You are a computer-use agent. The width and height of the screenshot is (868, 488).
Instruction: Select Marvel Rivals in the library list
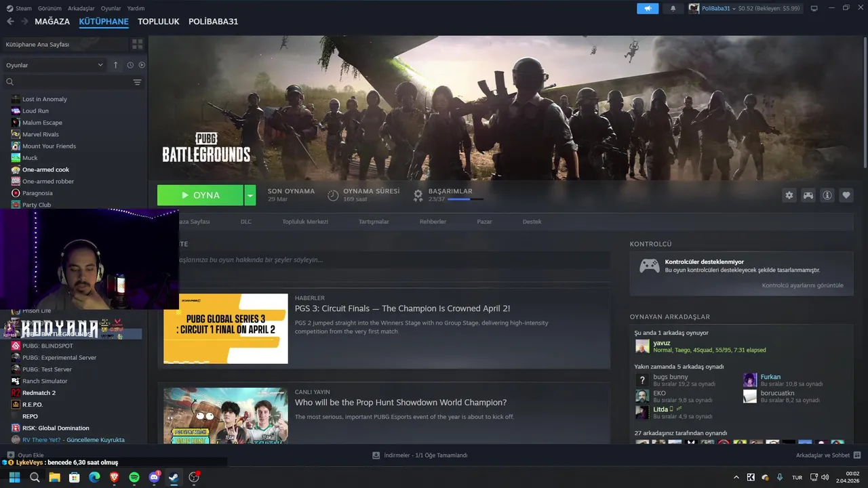coord(41,134)
